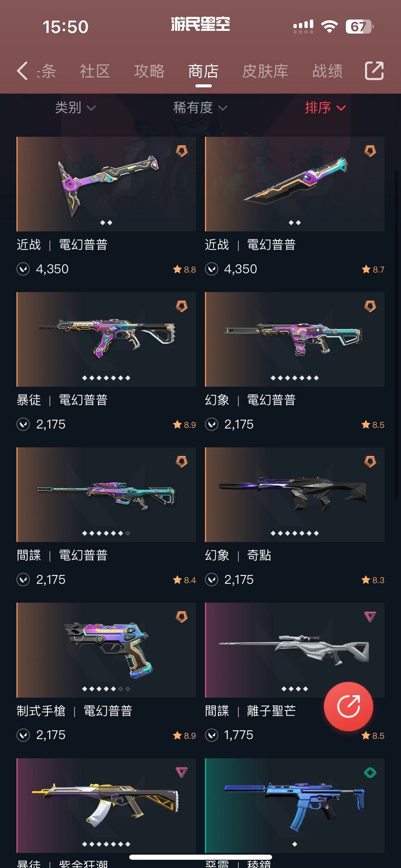Tap VP coin icon beside first 4,350 price
401x868 pixels.
(23, 269)
